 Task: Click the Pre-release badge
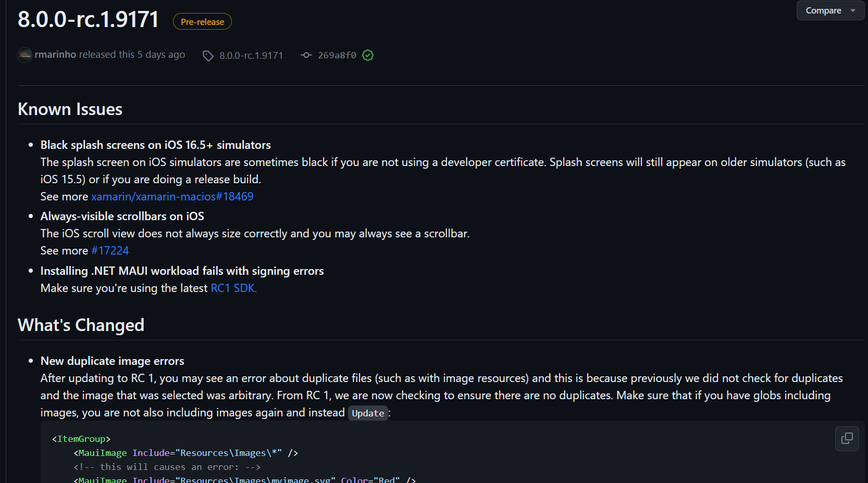[x=202, y=21]
